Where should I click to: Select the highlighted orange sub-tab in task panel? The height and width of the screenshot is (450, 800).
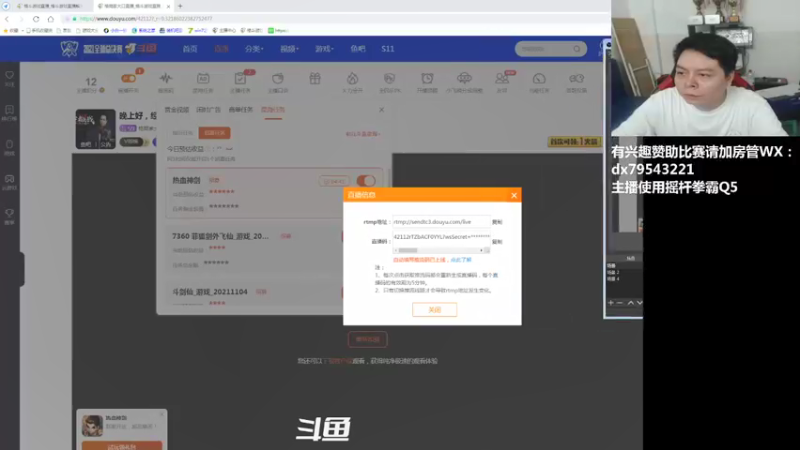pos(214,133)
